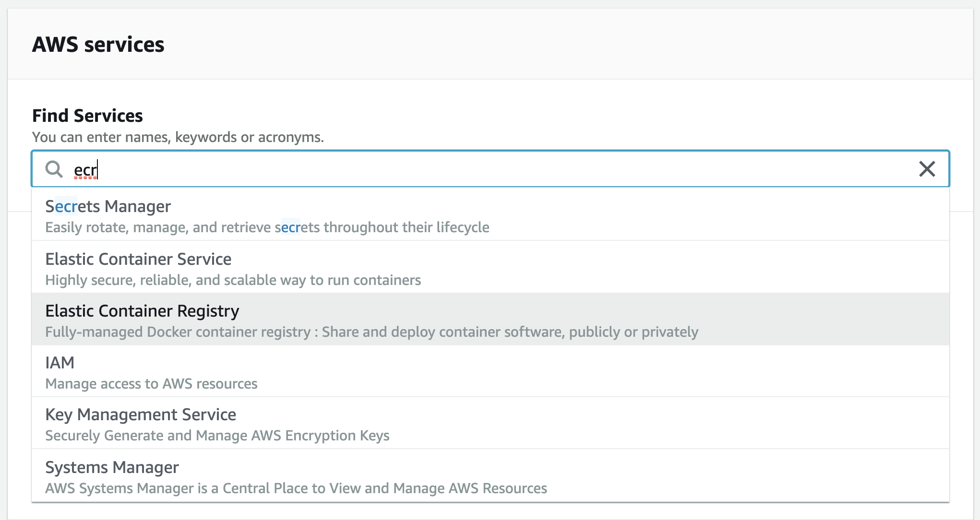The image size is (980, 520).
Task: Click the Find Services section title
Action: [x=87, y=116]
